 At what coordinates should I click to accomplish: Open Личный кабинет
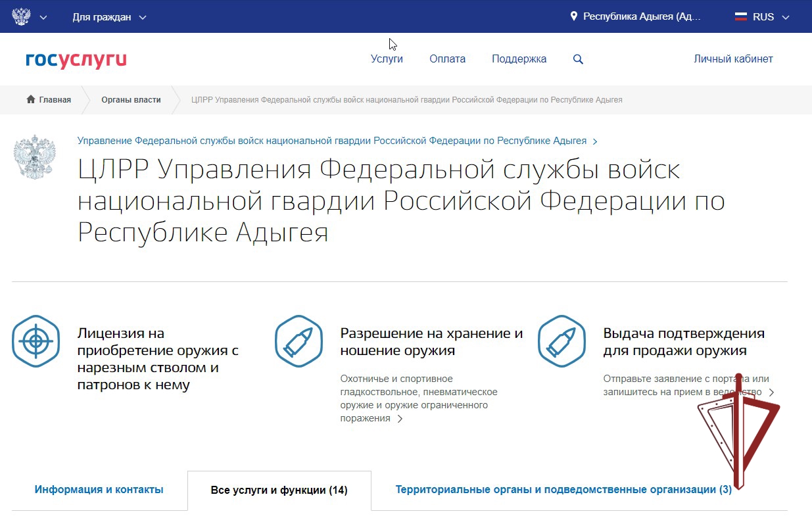pos(733,59)
